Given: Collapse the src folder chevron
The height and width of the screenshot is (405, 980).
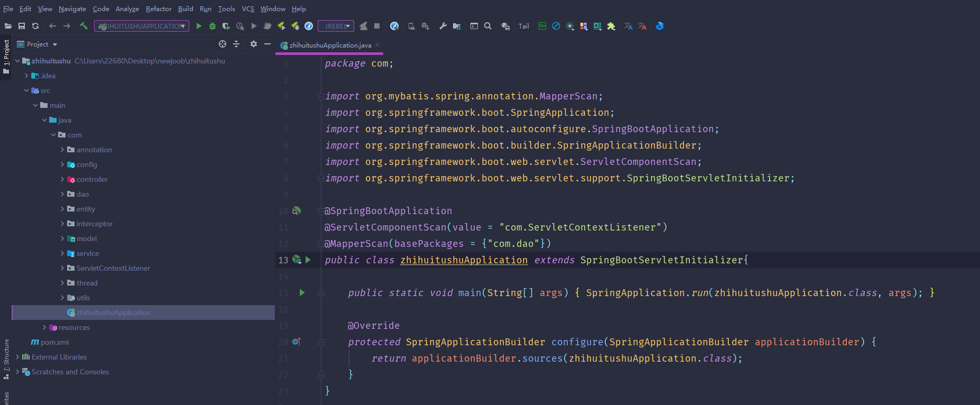Looking at the screenshot, I should coord(26,90).
